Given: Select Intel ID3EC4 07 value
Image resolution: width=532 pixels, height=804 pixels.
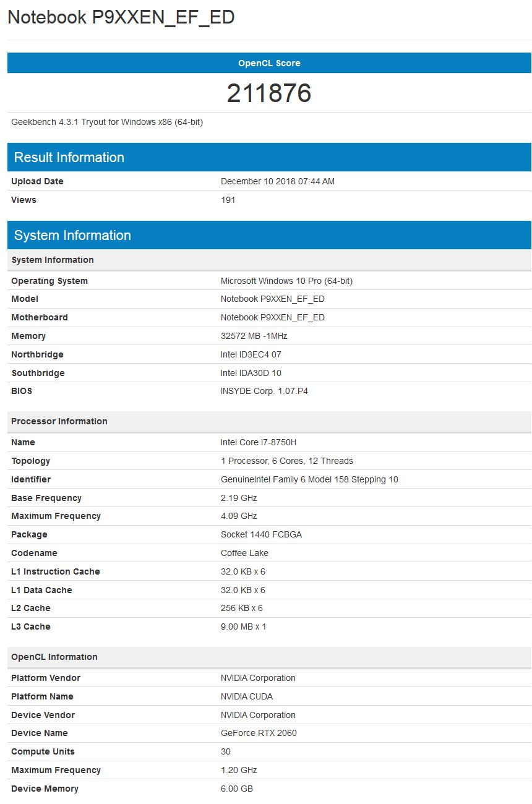Looking at the screenshot, I should [x=251, y=354].
